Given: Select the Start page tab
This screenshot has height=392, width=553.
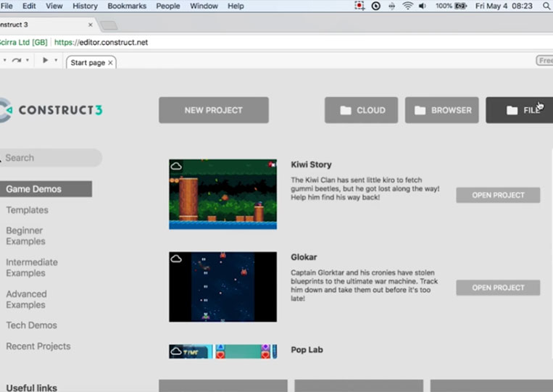Looking at the screenshot, I should pyautogui.click(x=88, y=63).
